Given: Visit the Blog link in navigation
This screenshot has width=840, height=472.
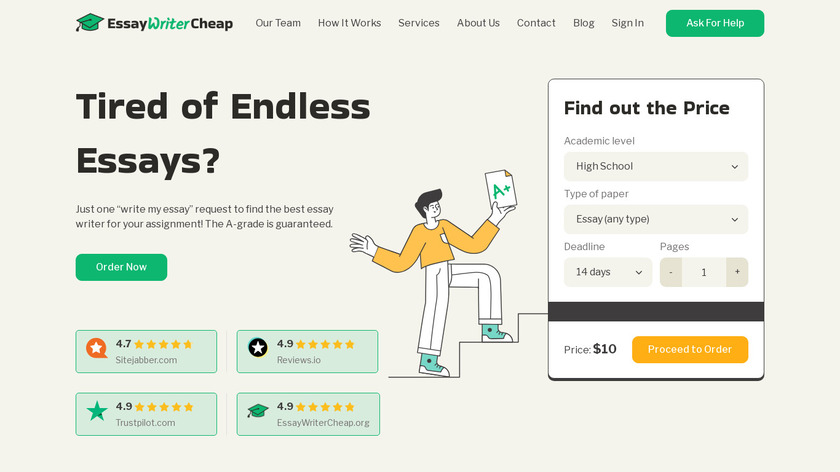Looking at the screenshot, I should pos(583,23).
